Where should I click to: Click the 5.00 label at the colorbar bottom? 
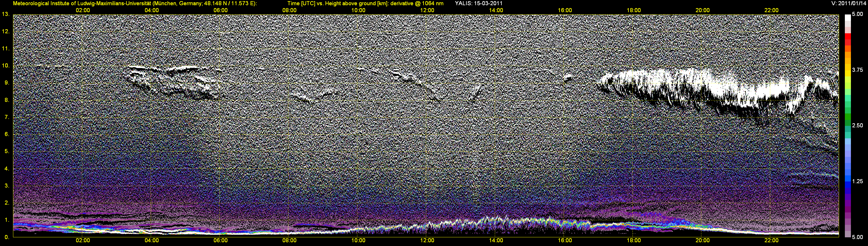pyautogui.click(x=857, y=237)
